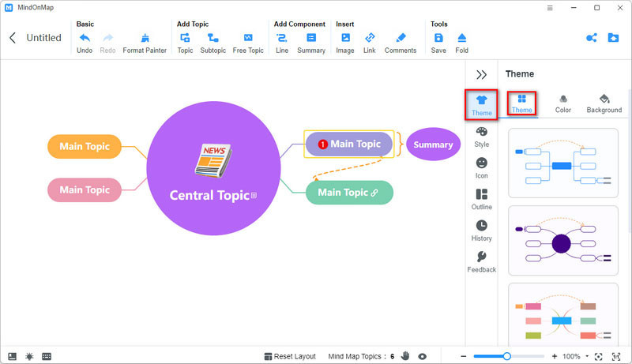Open the Style sidebar panel
Viewport: 632px width, 364px height.
click(482, 137)
